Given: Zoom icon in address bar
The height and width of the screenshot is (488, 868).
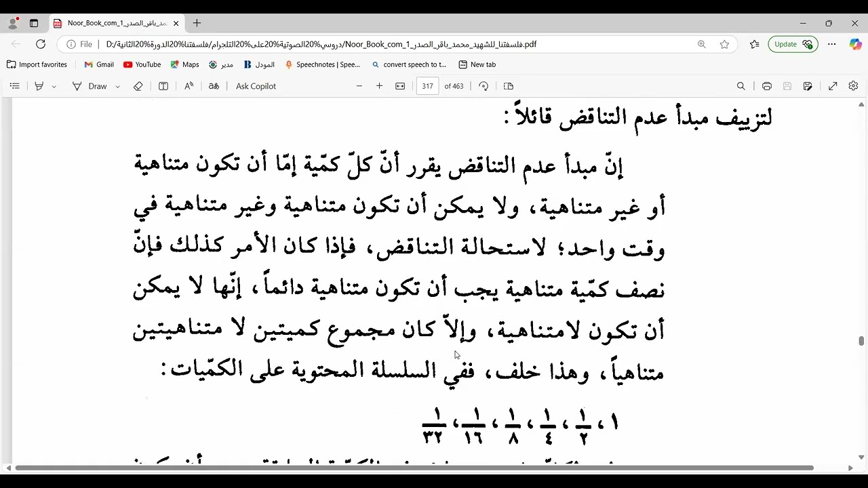Looking at the screenshot, I should pyautogui.click(x=702, y=44).
